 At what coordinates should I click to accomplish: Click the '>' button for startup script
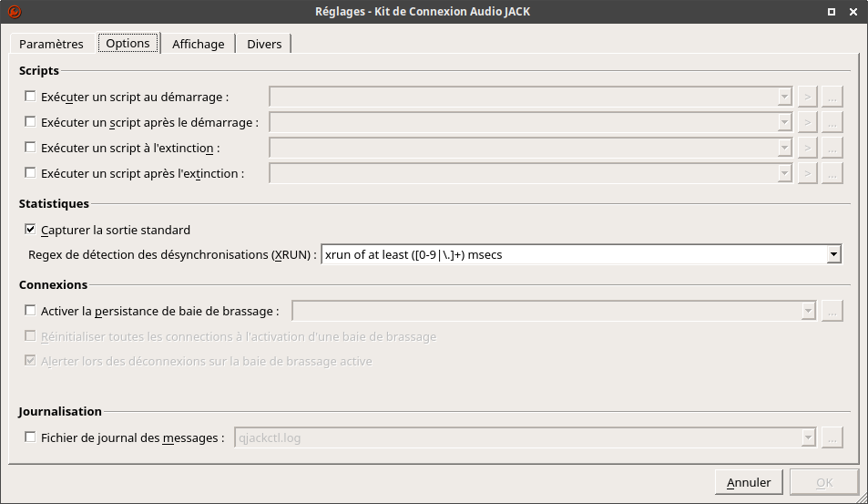pos(807,97)
